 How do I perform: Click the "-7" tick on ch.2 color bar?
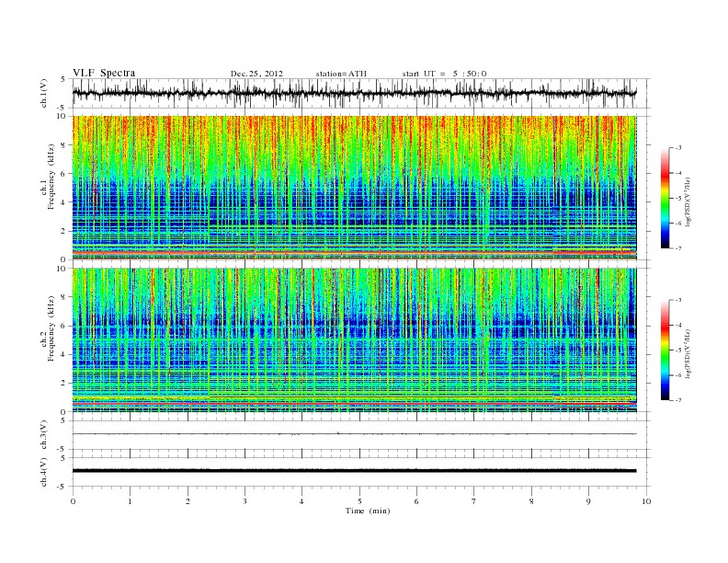[678, 400]
